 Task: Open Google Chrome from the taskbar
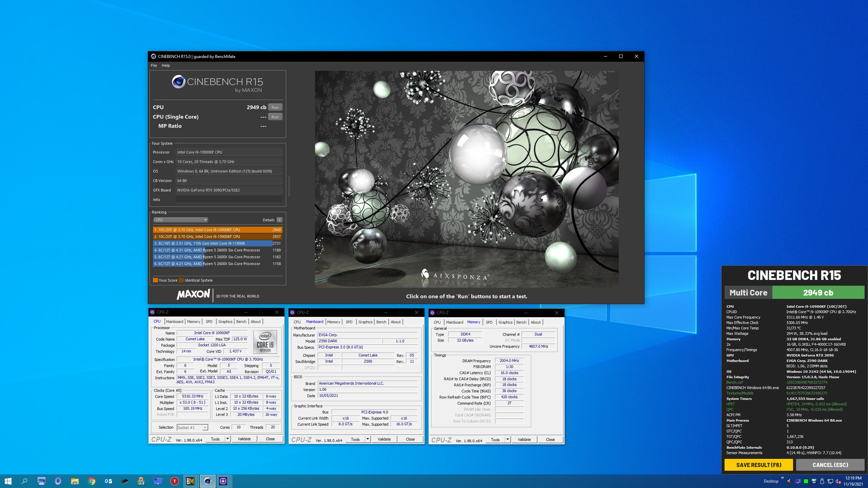[92, 481]
